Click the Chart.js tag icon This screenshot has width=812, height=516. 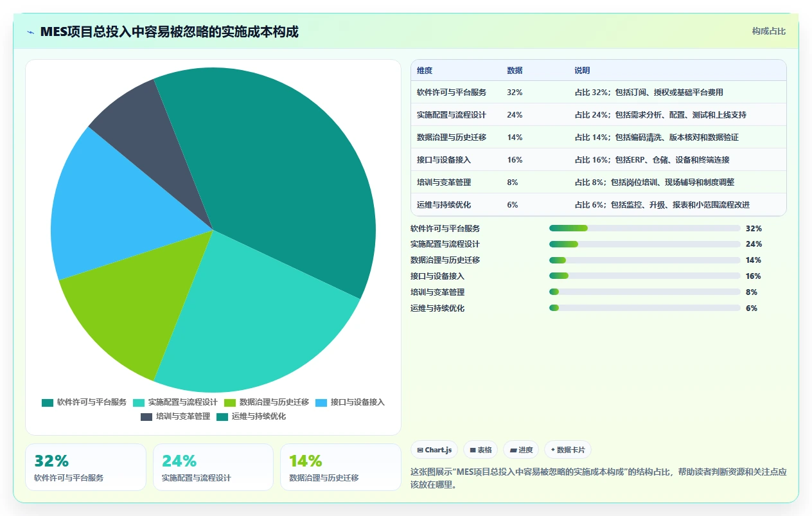[420, 450]
